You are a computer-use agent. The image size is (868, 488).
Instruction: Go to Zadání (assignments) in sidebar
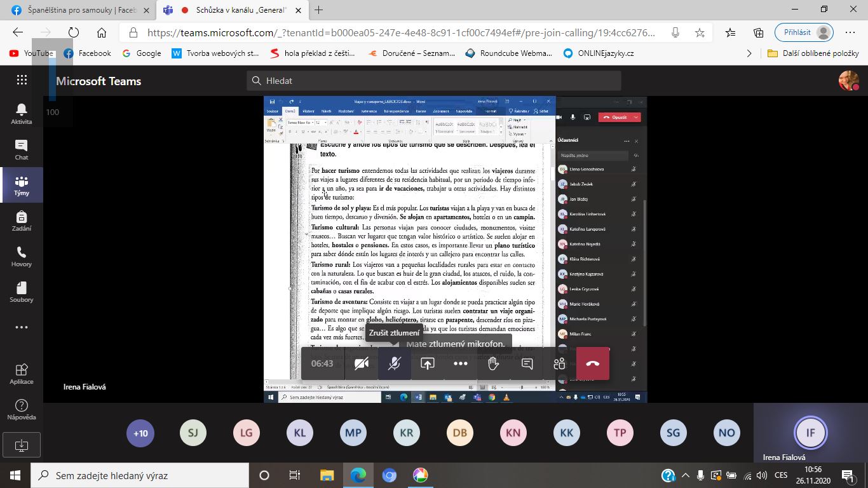coord(21,221)
